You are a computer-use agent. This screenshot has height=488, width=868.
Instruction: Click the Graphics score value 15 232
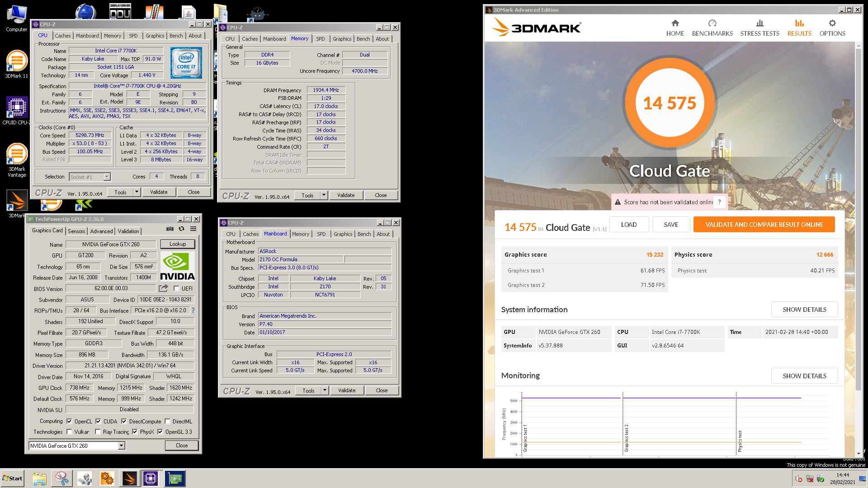(x=655, y=255)
